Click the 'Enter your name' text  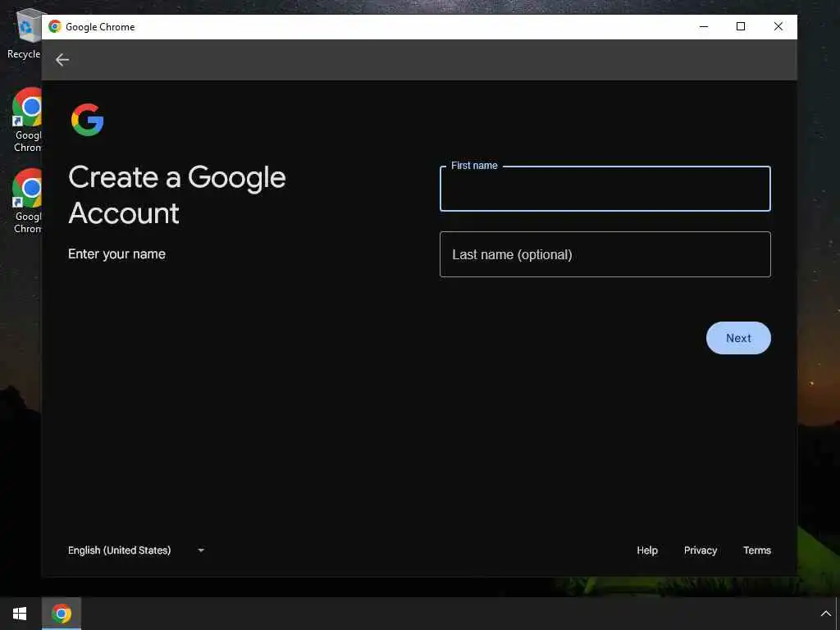click(116, 254)
